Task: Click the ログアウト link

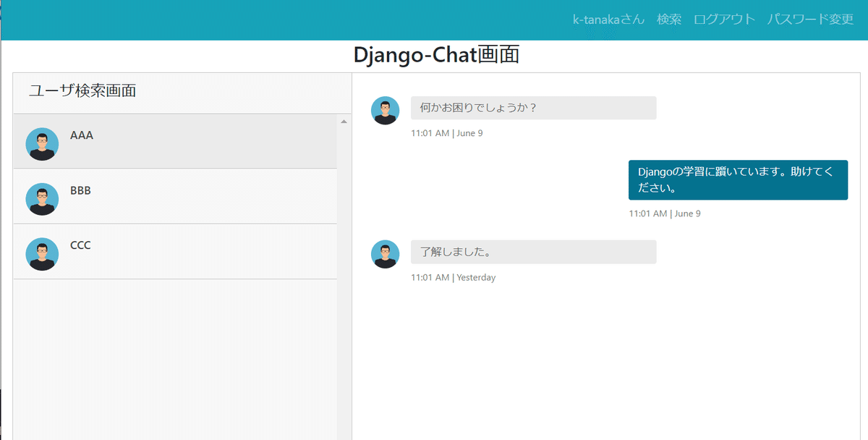Action: (724, 20)
